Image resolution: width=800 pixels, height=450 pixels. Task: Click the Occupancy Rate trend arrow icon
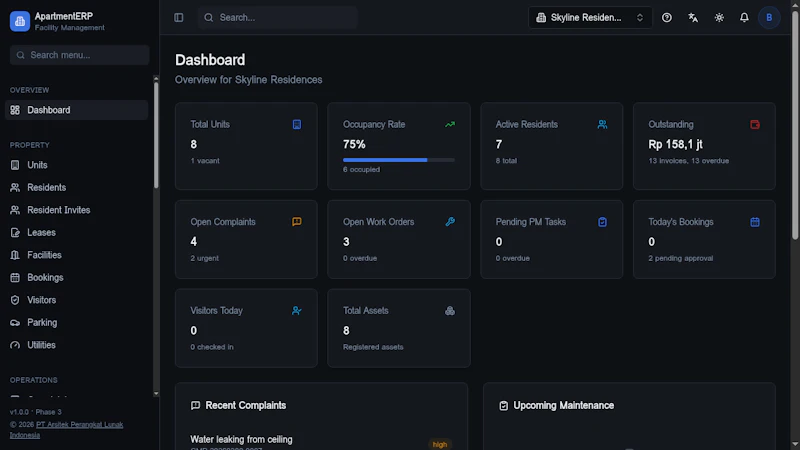[449, 124]
